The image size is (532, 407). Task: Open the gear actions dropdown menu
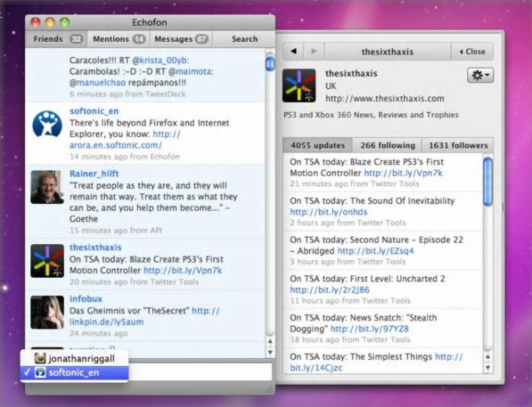click(x=480, y=75)
